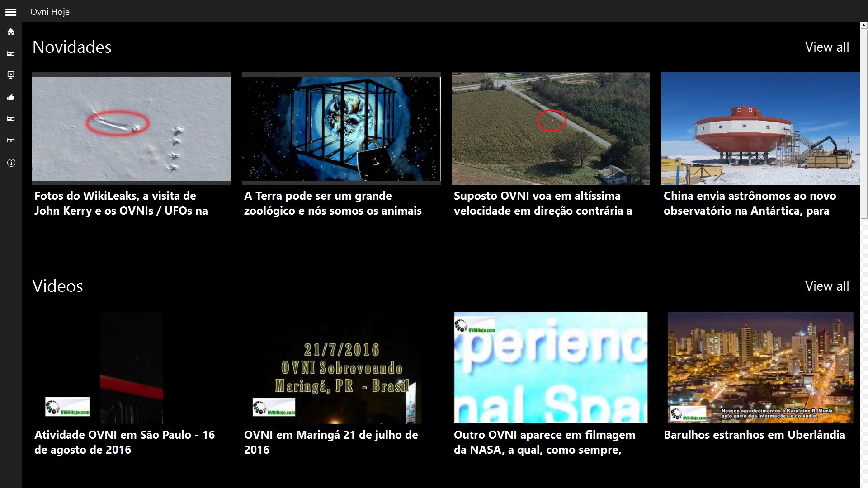Play the Barulhos estranhos em Uberlândia video

click(x=760, y=367)
